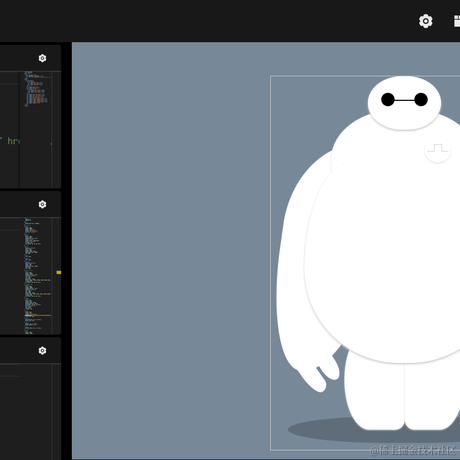Click Baymax's head in the preview pane
460x460 pixels.
tap(404, 103)
